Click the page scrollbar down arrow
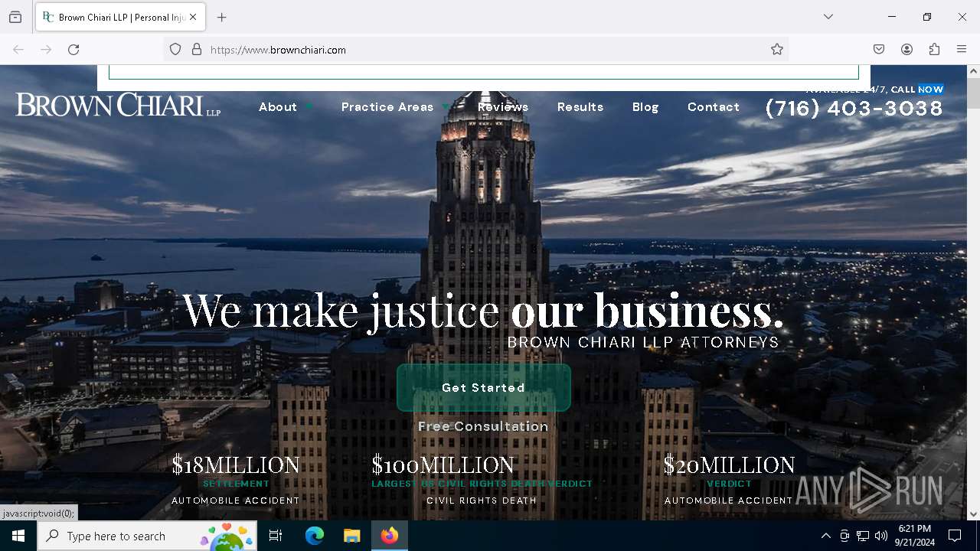This screenshot has height=551, width=980. click(x=973, y=514)
